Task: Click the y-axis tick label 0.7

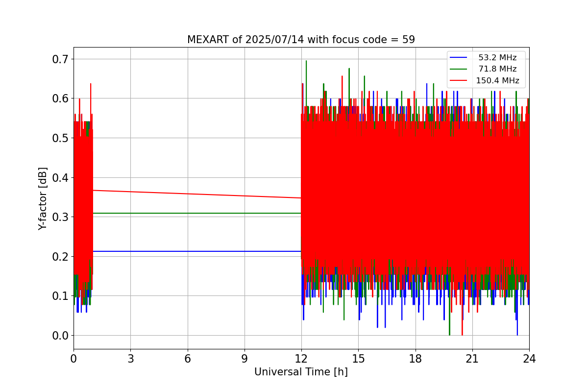Action: pyautogui.click(x=61, y=59)
